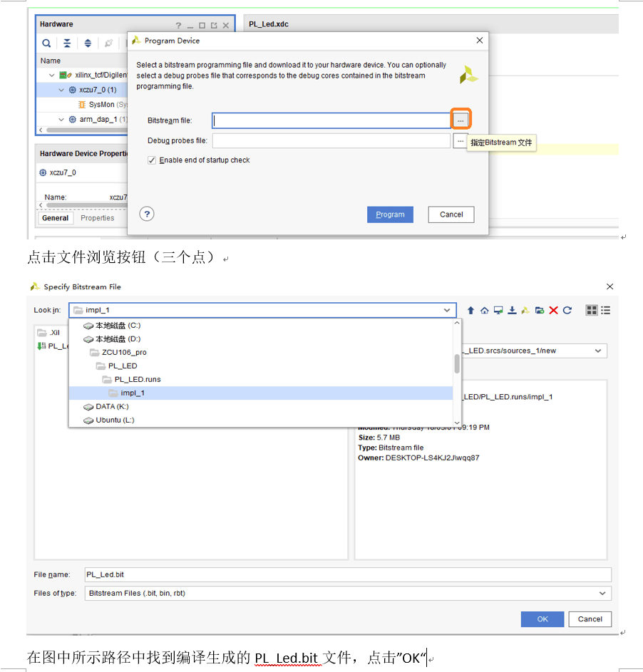Delete the selected file with red X
The image size is (643, 672).
coord(553,310)
